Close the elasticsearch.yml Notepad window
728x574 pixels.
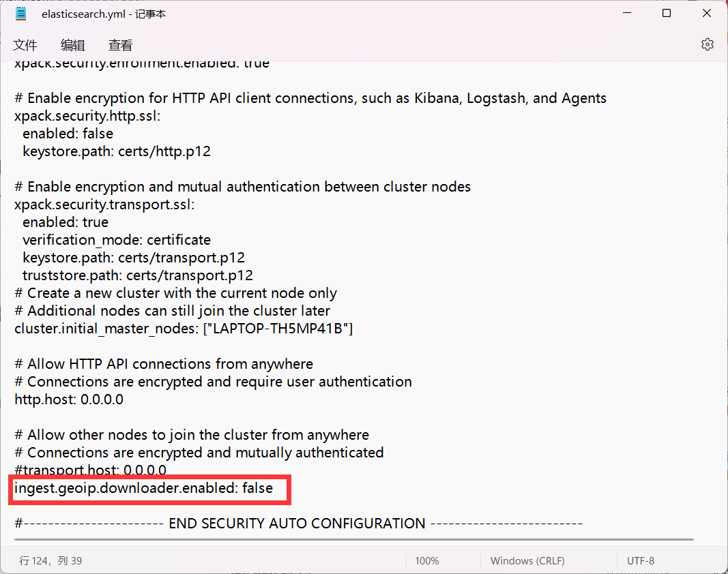click(707, 13)
